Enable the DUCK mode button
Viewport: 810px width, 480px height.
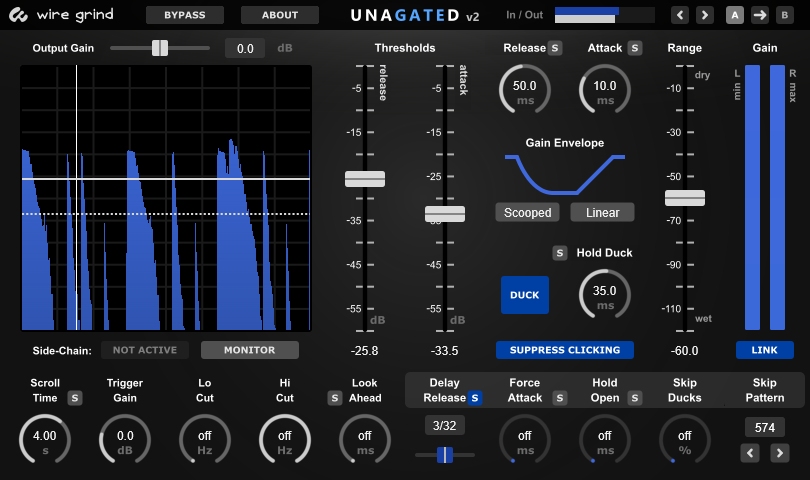[525, 295]
